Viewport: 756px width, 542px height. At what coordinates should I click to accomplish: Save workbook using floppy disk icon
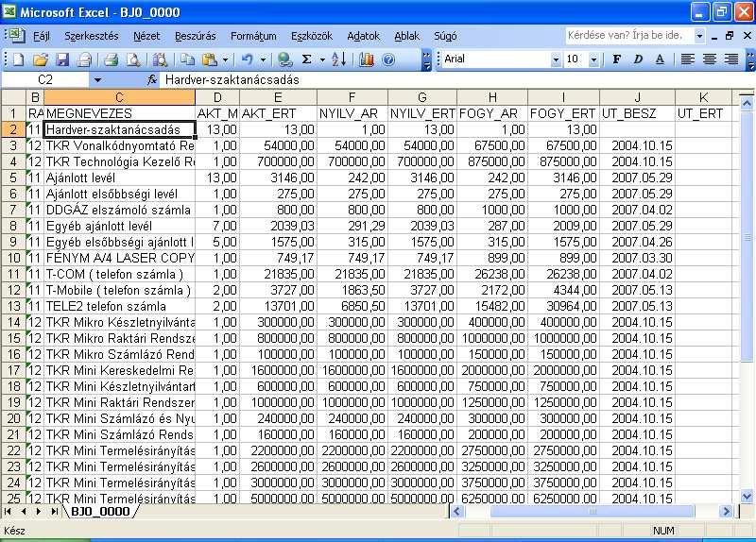tap(62, 59)
